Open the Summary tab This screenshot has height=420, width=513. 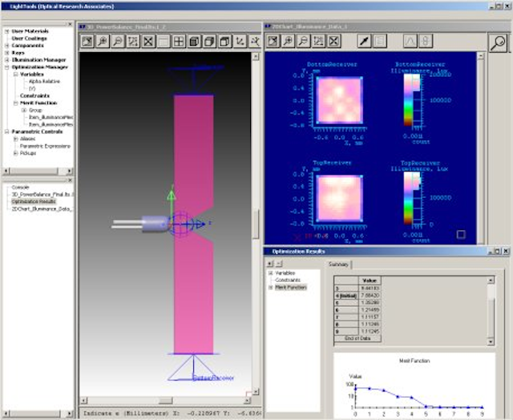click(338, 265)
